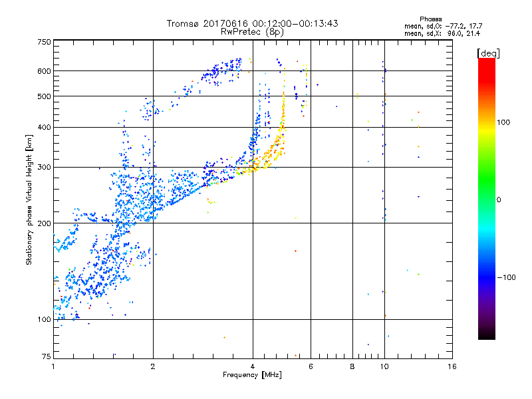This screenshot has height=399, width=532.
Task: Click the x-axis label '6'
Action: [x=311, y=366]
